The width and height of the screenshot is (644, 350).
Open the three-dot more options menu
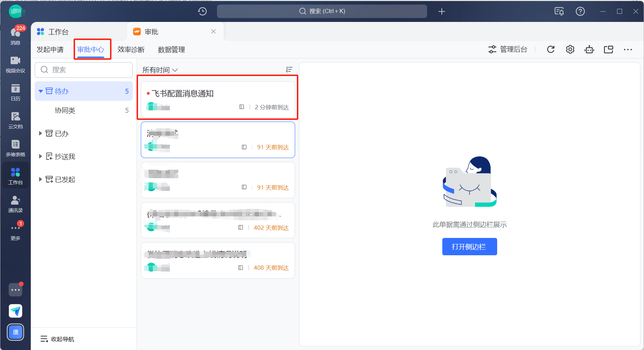point(628,49)
